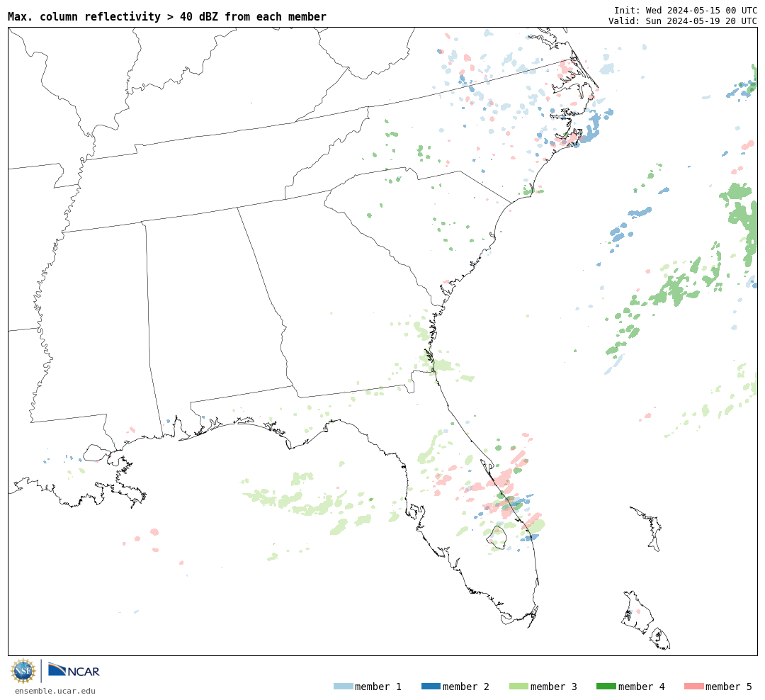
Task: Click the 'Max. column reflectivity > 40 dBZ' title
Action: click(x=167, y=16)
